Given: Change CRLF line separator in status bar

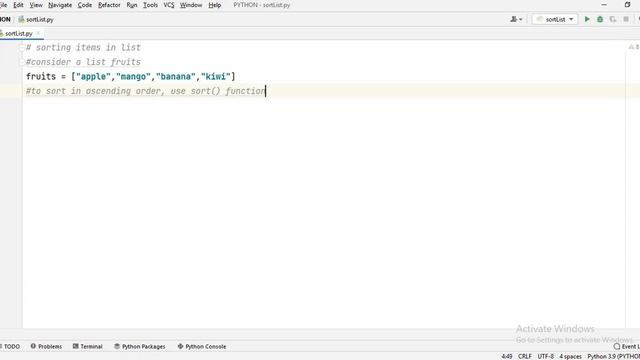Looking at the screenshot, I should pos(525,356).
